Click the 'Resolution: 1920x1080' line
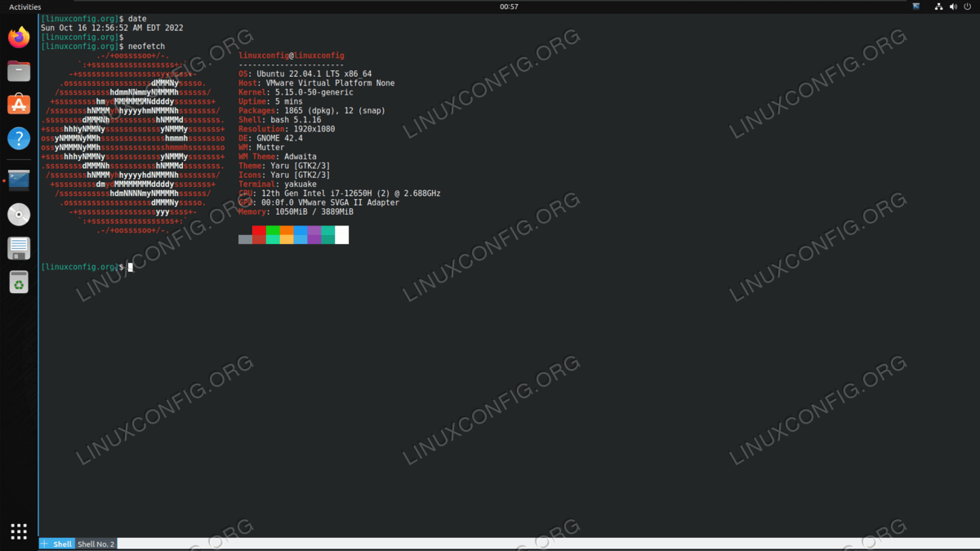 point(287,129)
